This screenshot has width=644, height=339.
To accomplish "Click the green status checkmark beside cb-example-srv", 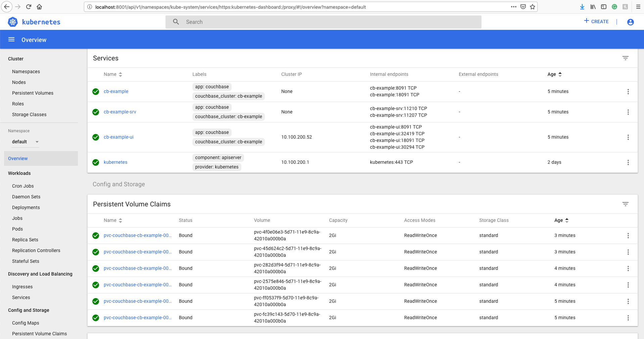I will click(x=95, y=112).
